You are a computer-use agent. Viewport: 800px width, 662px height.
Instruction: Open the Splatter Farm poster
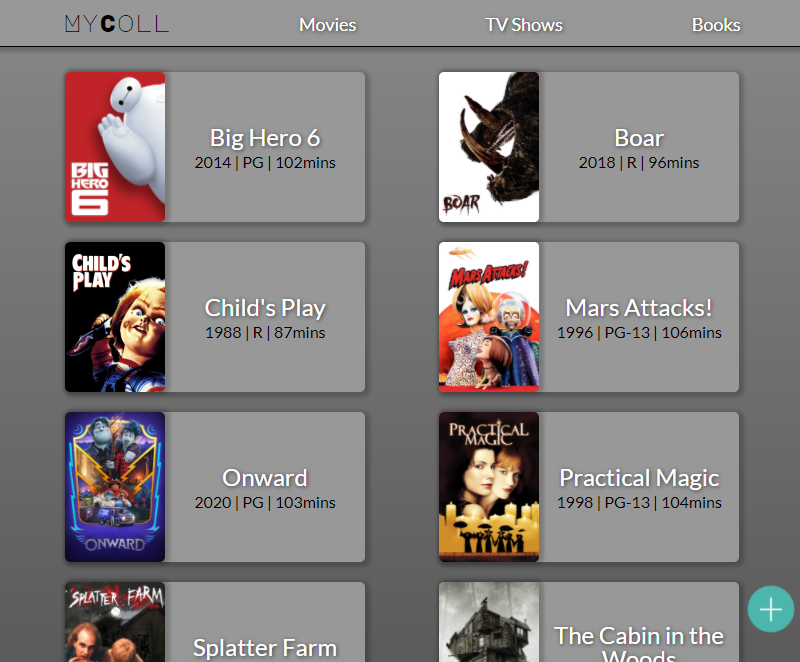pyautogui.click(x=115, y=622)
